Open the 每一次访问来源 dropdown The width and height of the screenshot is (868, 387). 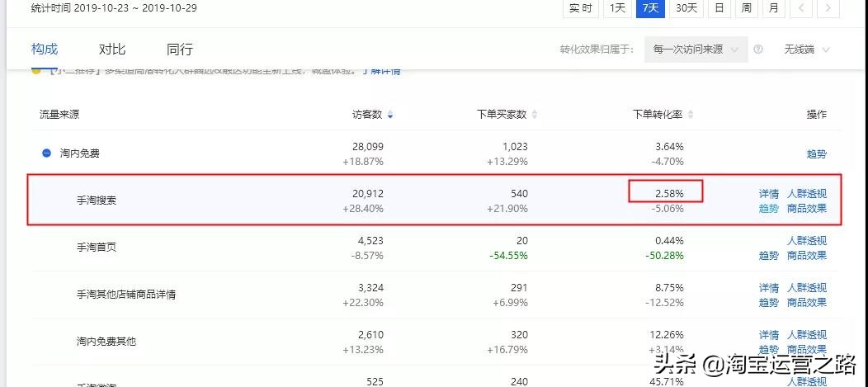point(696,50)
